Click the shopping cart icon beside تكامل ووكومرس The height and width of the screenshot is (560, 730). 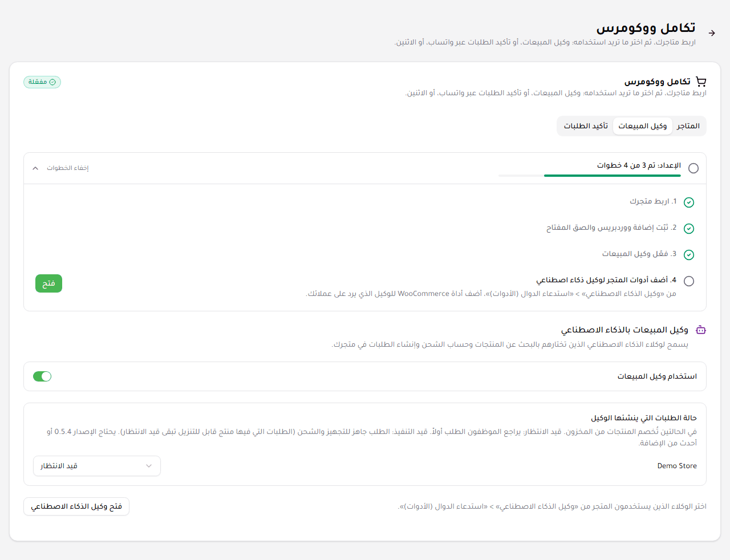701,82
